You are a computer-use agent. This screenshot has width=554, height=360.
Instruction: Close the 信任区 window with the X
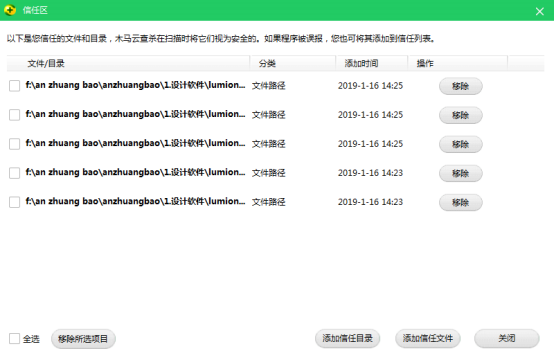(x=540, y=11)
